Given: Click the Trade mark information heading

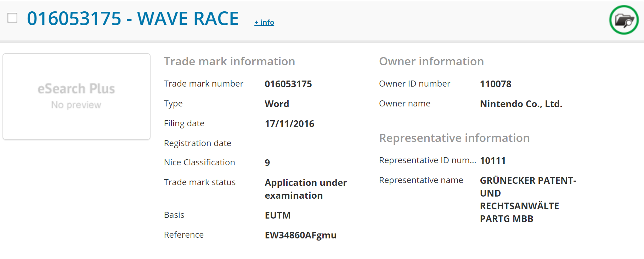Looking at the screenshot, I should [229, 61].
